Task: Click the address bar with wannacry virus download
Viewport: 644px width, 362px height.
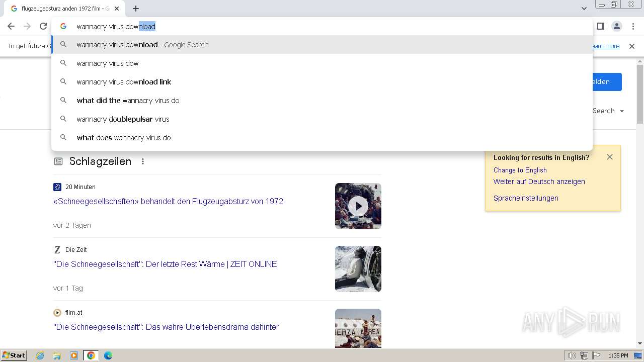Action: click(x=322, y=26)
